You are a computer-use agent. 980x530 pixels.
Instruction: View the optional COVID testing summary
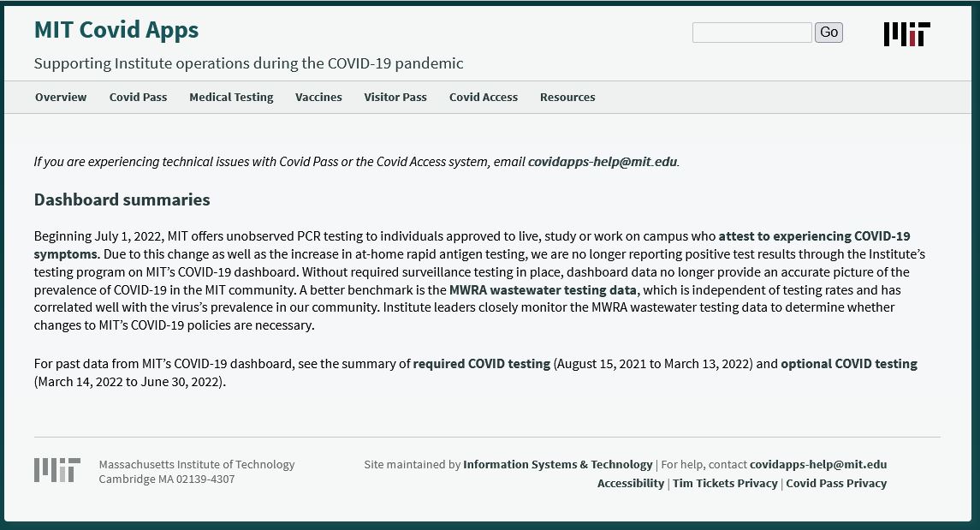coord(849,364)
